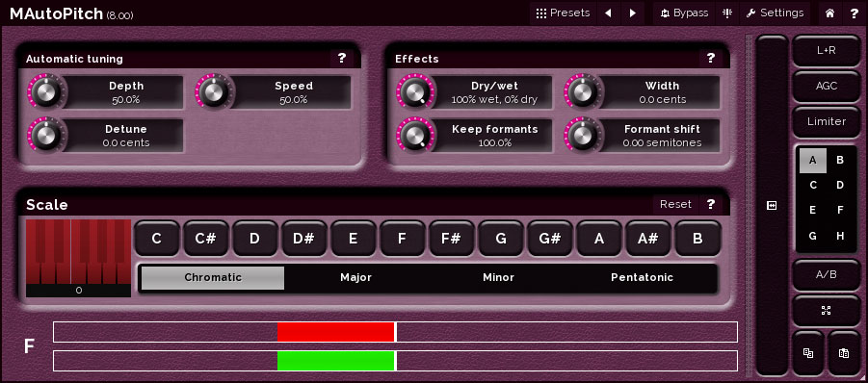Screen dimensions: 868x383
Task: Select the Major scale tab
Action: (x=355, y=277)
